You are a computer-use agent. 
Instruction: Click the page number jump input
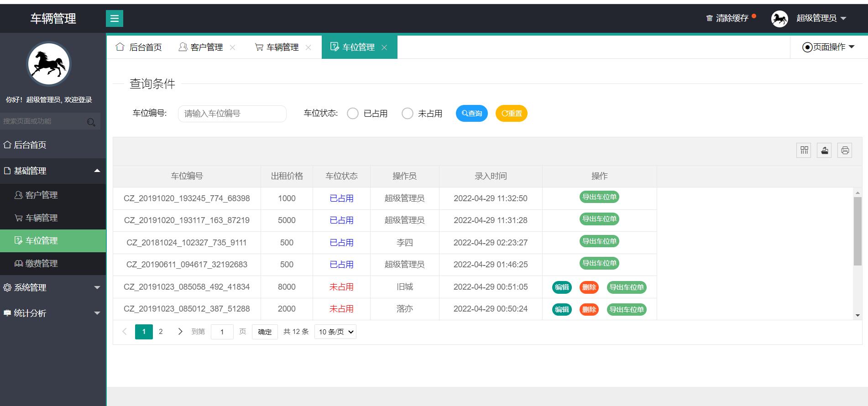tap(222, 332)
